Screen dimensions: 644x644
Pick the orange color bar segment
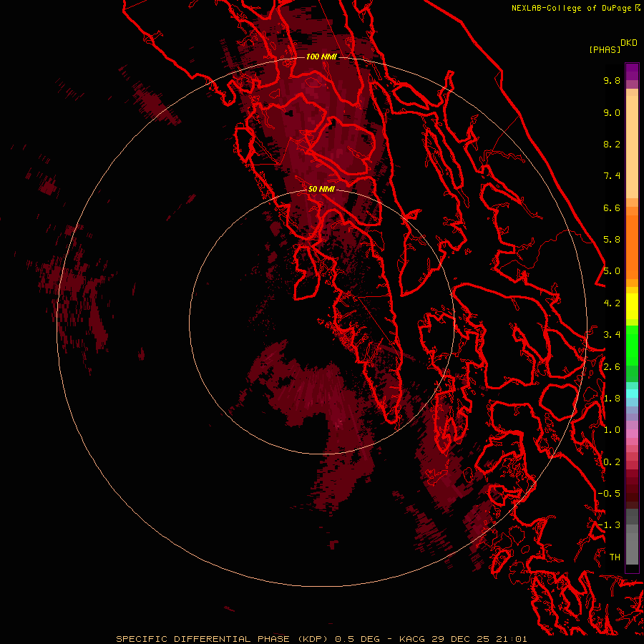tap(632, 246)
